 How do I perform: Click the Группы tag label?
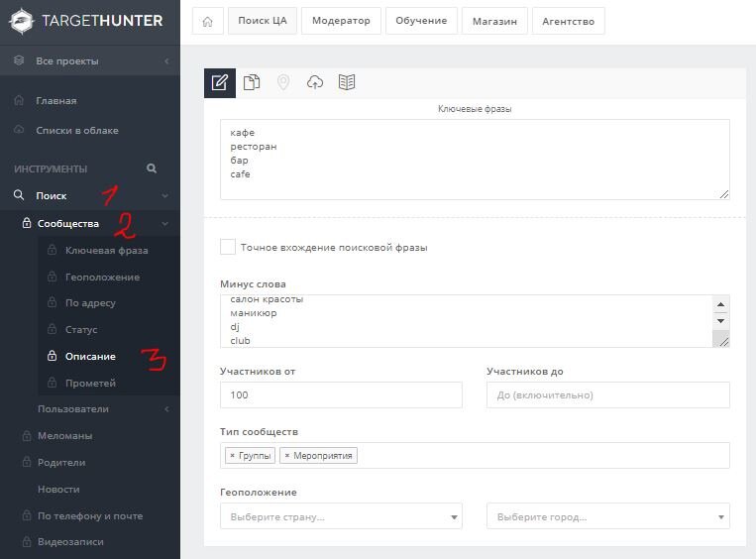tap(255, 455)
